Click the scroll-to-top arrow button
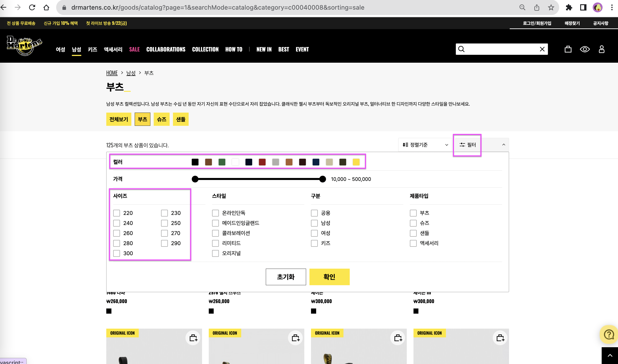This screenshot has height=364, width=618. (610, 355)
